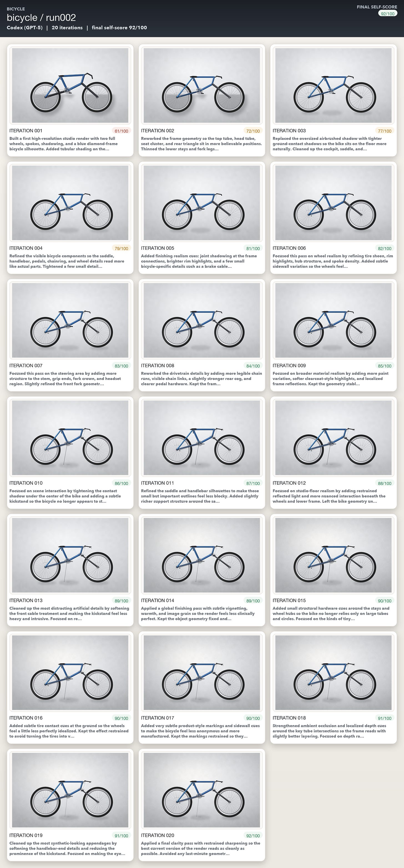Click the bicycle / run002 page heading
This screenshot has height=868, width=404.
point(41,17)
